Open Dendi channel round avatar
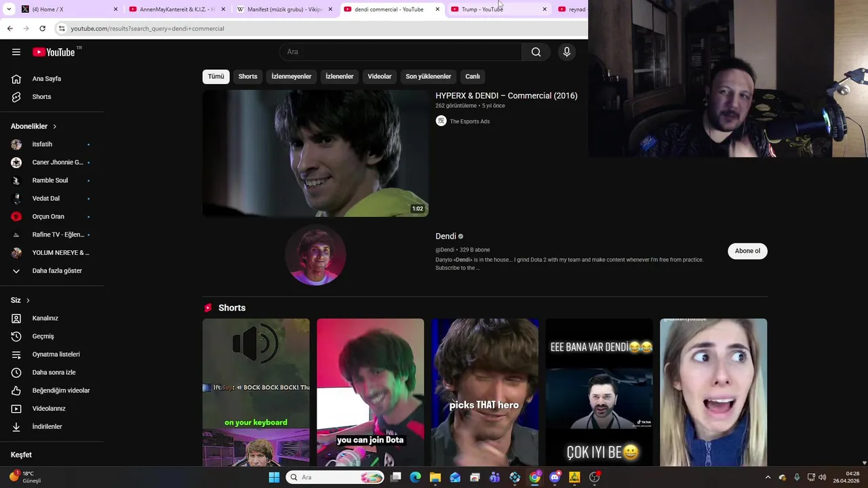The height and width of the screenshot is (488, 868). tap(315, 256)
